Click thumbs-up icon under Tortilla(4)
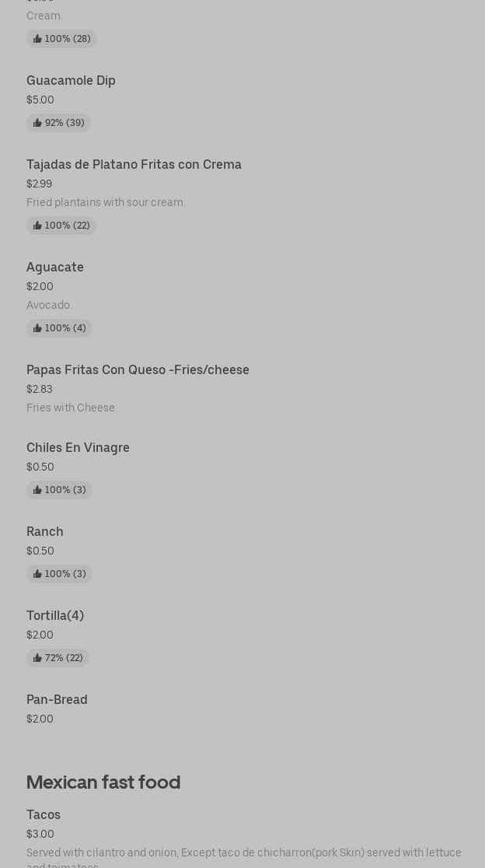Image resolution: width=485 pixels, height=868 pixels. click(37, 658)
